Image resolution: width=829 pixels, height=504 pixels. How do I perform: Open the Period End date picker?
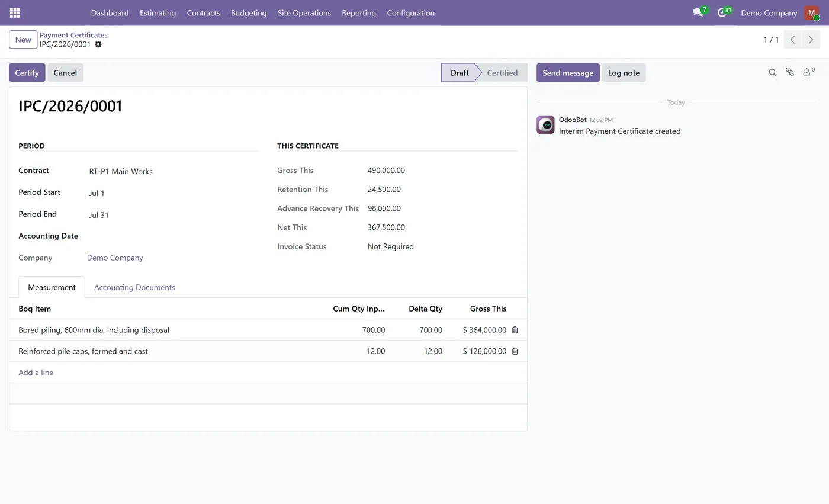(173, 215)
